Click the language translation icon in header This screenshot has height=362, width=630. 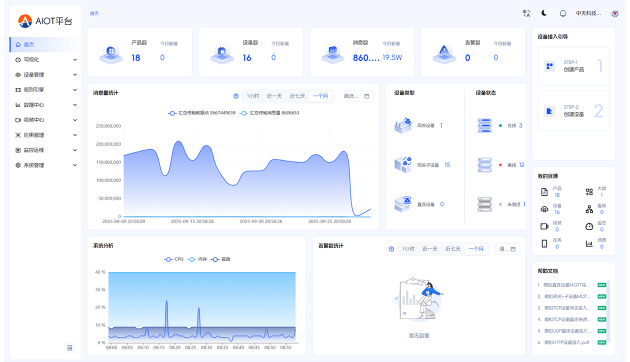click(x=526, y=13)
